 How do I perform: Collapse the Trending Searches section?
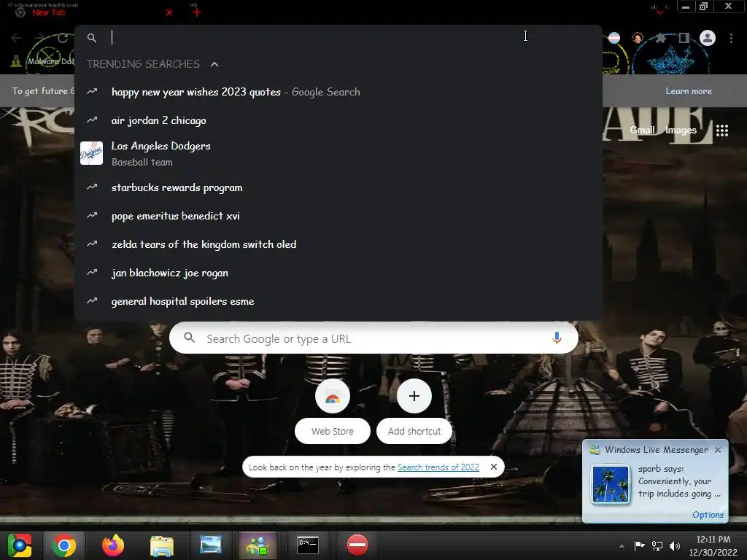pyautogui.click(x=214, y=64)
